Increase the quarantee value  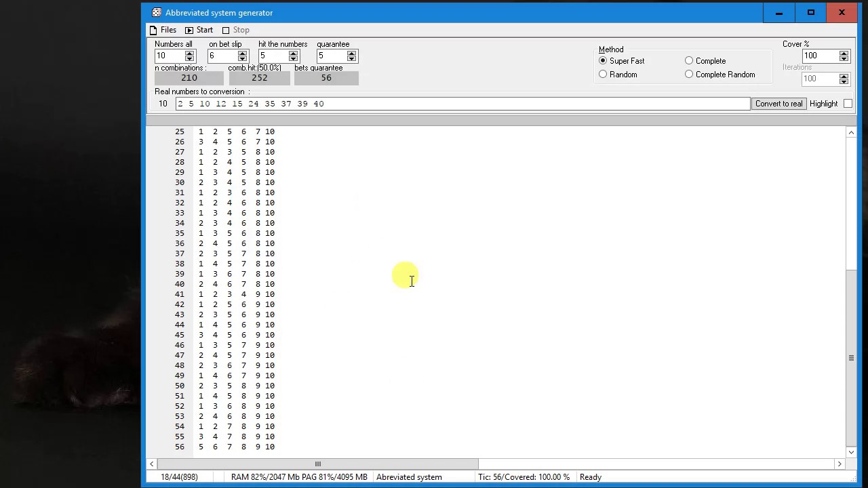(x=351, y=53)
